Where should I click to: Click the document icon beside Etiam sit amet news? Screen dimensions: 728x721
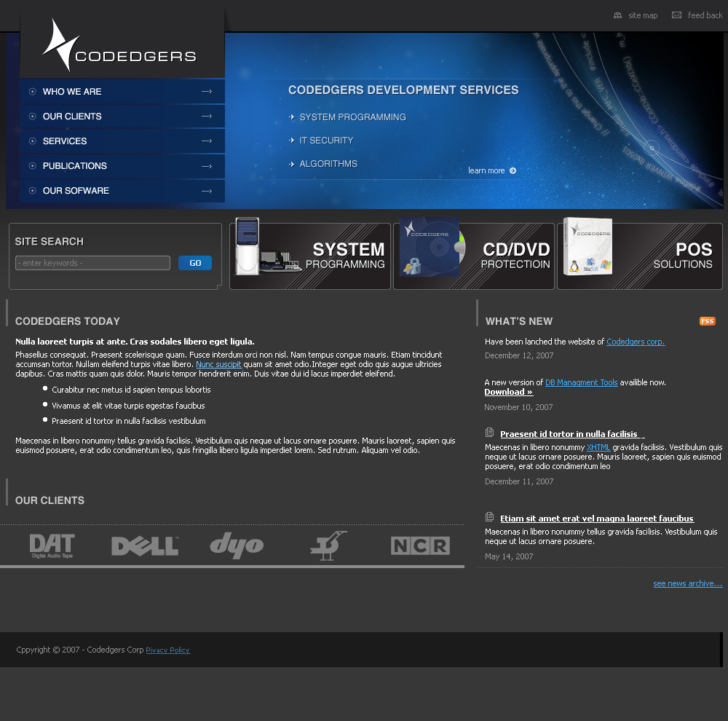click(x=488, y=518)
